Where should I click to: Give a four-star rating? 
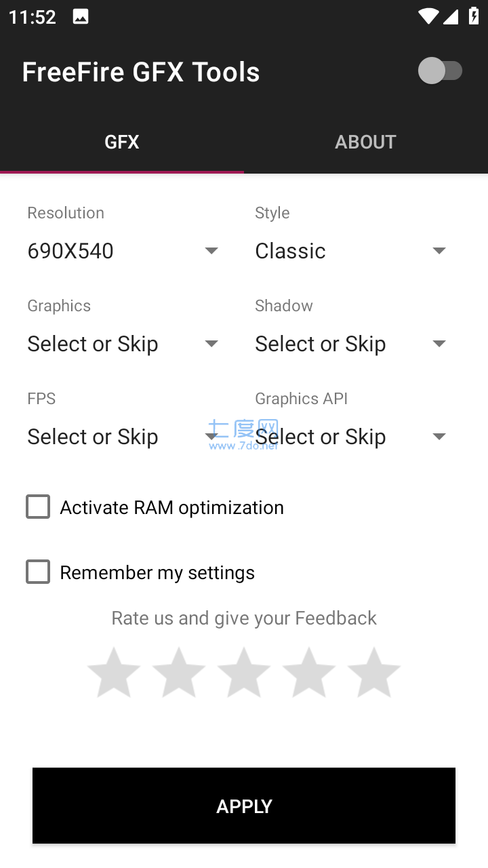click(309, 672)
